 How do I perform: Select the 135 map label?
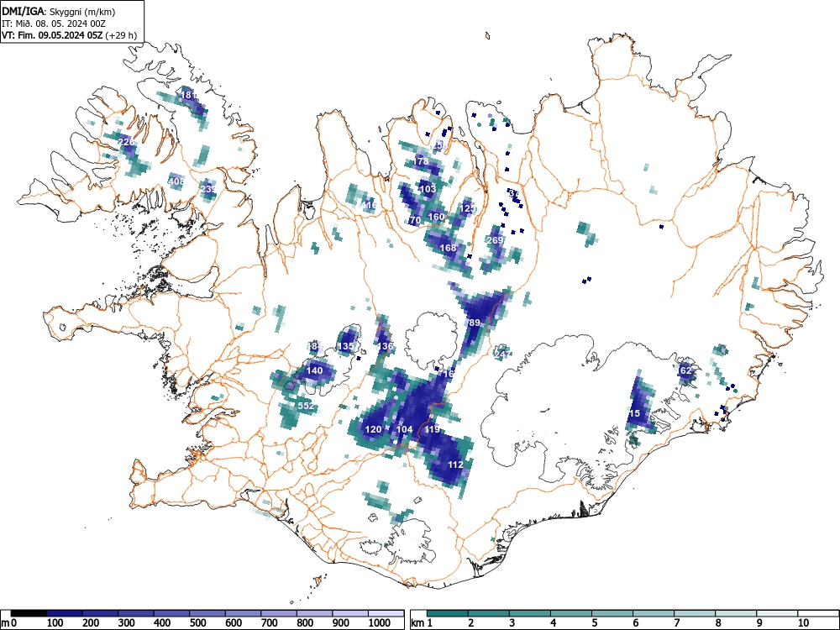pos(345,346)
